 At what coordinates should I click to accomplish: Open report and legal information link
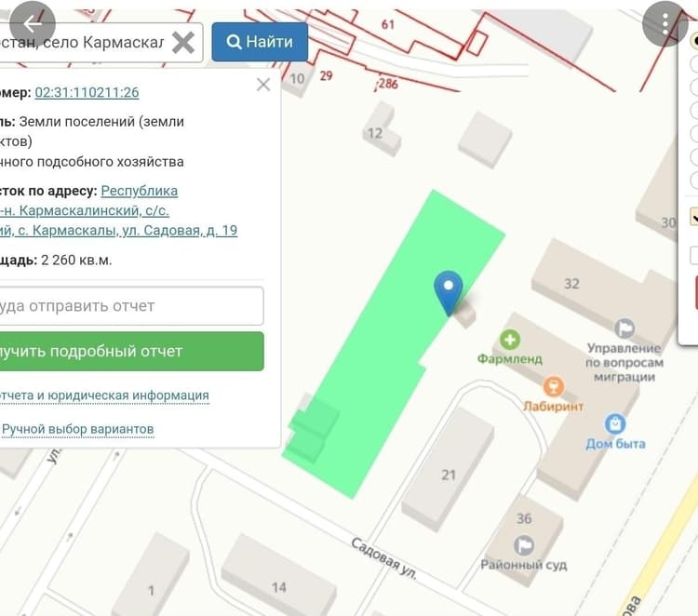tap(103, 395)
